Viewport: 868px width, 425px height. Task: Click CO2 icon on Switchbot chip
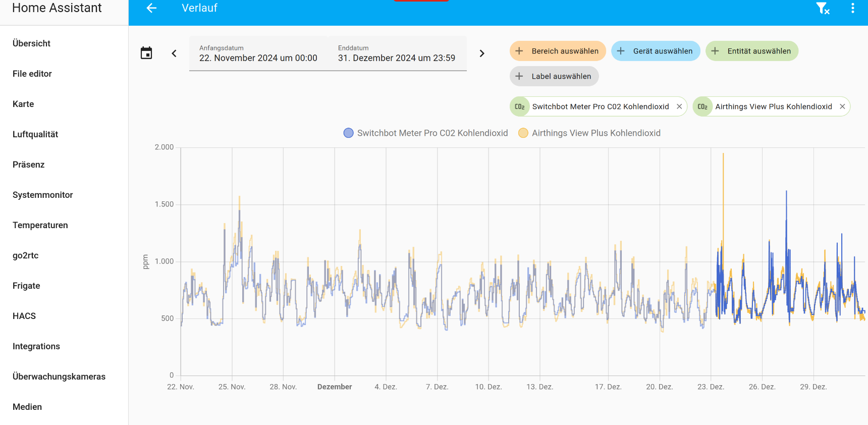pyautogui.click(x=520, y=107)
